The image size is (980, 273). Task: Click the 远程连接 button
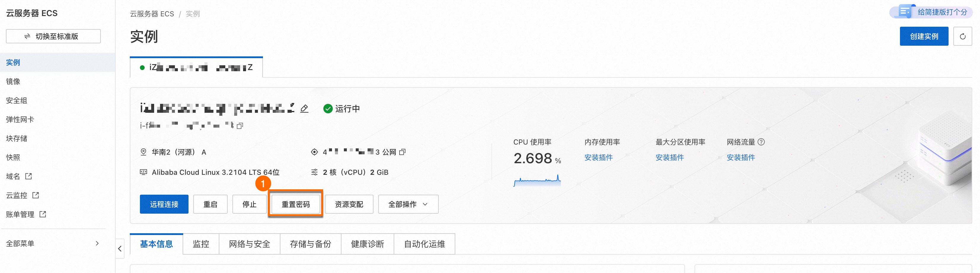pyautogui.click(x=164, y=204)
